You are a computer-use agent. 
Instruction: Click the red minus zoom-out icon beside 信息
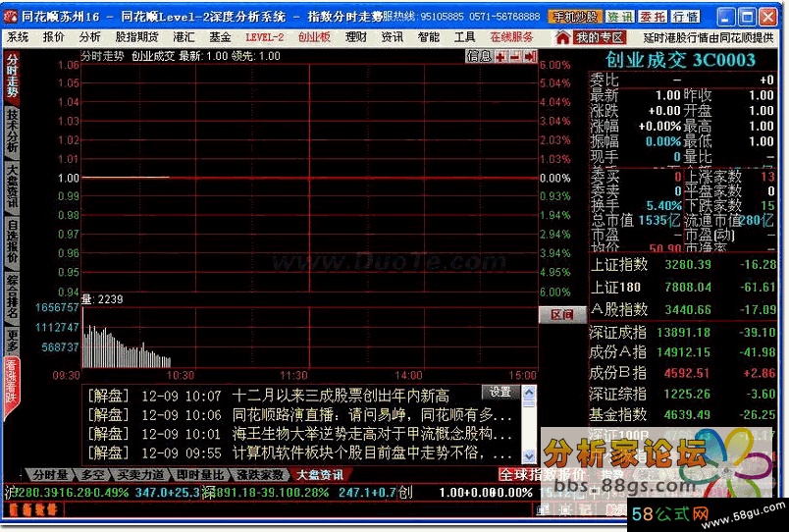[x=515, y=56]
